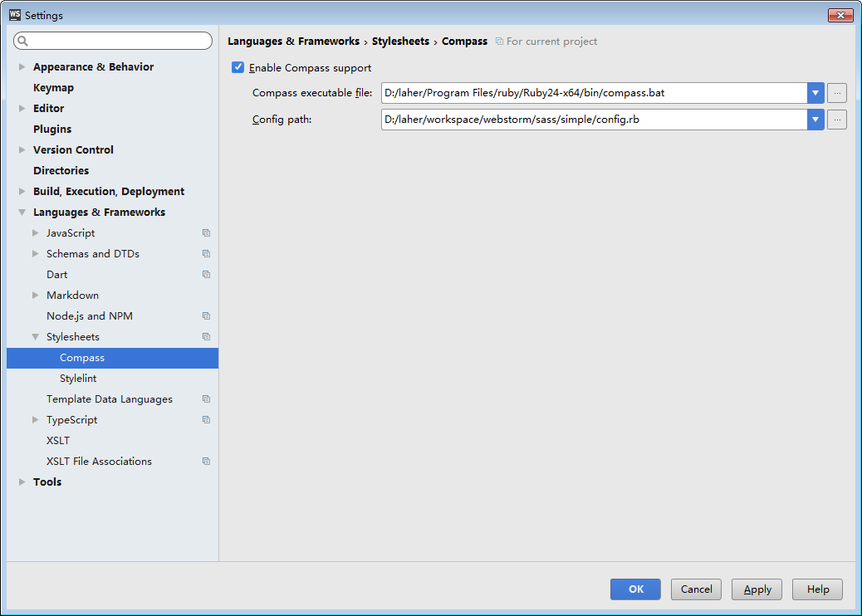Click the project-level icon beside Stylesheets
Image resolution: width=862 pixels, height=616 pixels.
(206, 337)
